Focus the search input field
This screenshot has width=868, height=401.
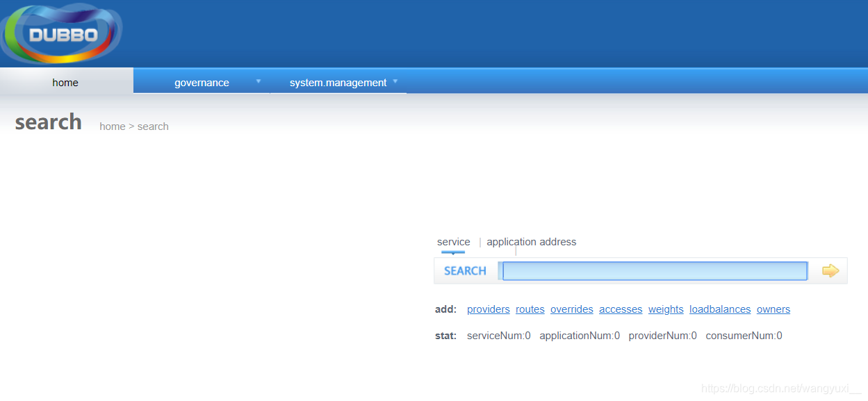(655, 271)
